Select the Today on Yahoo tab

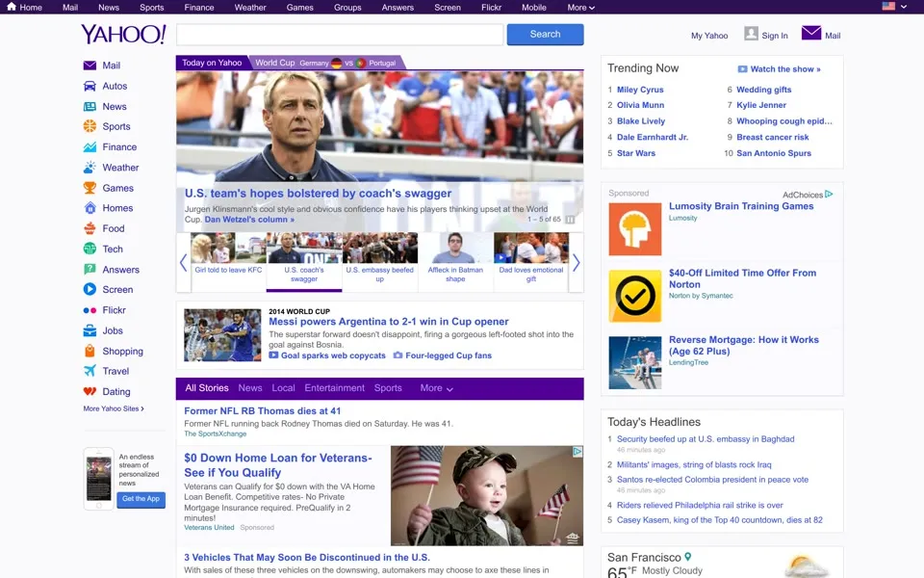pyautogui.click(x=212, y=63)
